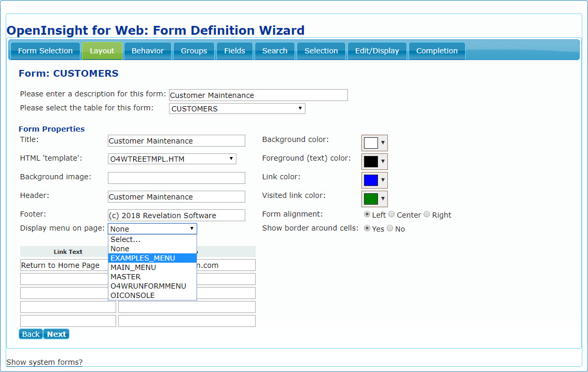This screenshot has height=372, width=588.
Task: Click the link URL field ending in '.com'
Action: [x=226, y=265]
